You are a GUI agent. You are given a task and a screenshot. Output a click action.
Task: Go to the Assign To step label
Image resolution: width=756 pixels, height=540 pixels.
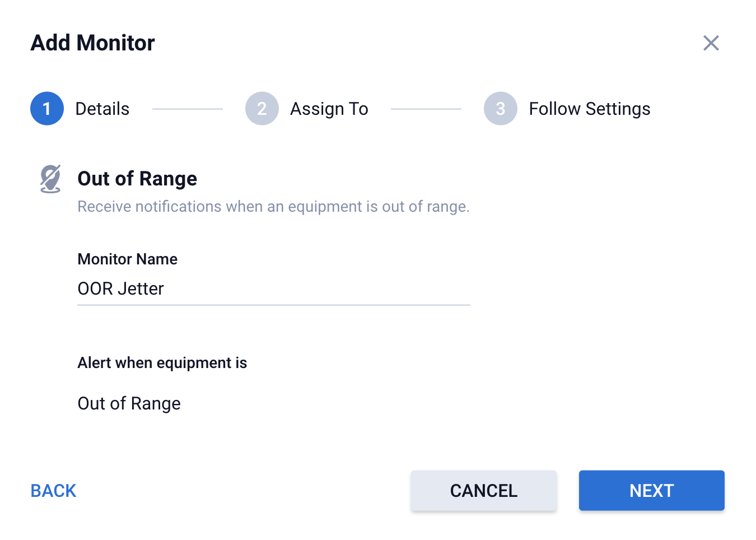point(329,109)
